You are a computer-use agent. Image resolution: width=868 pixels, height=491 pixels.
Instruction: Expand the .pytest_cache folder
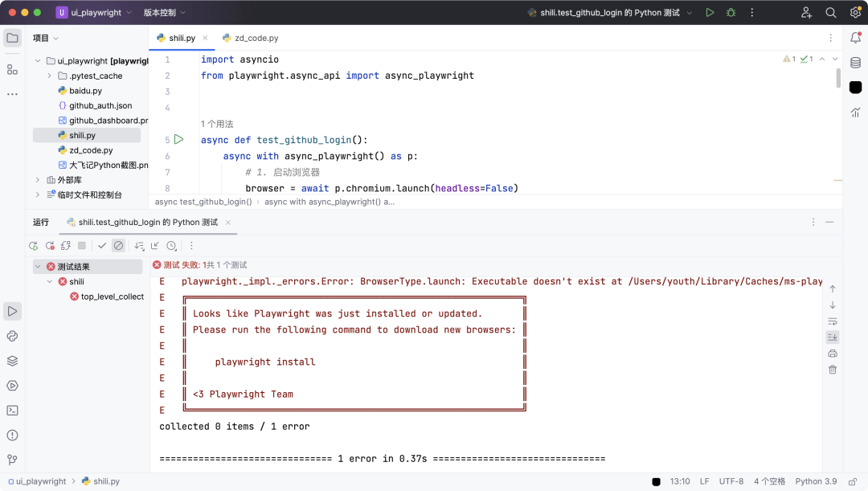point(49,76)
